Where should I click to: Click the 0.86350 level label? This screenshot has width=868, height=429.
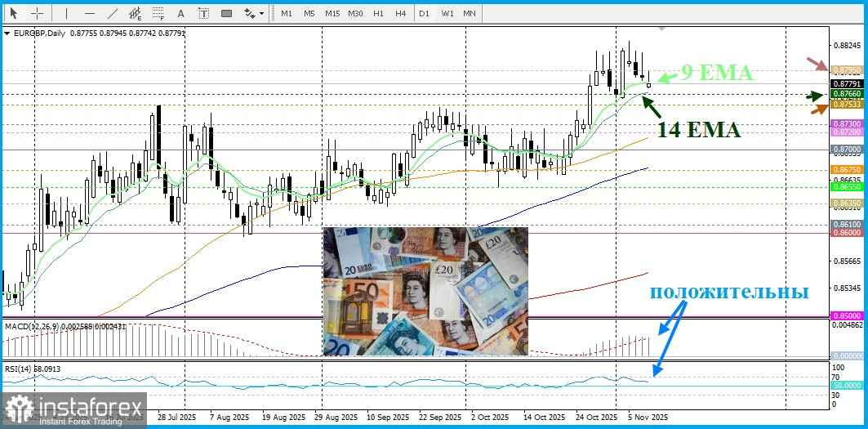pyautogui.click(x=847, y=203)
